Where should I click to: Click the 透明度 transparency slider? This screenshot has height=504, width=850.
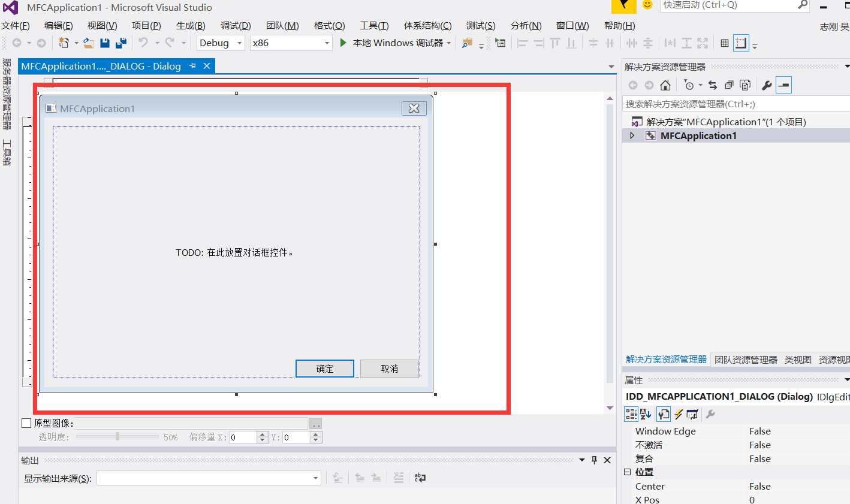pos(117,437)
